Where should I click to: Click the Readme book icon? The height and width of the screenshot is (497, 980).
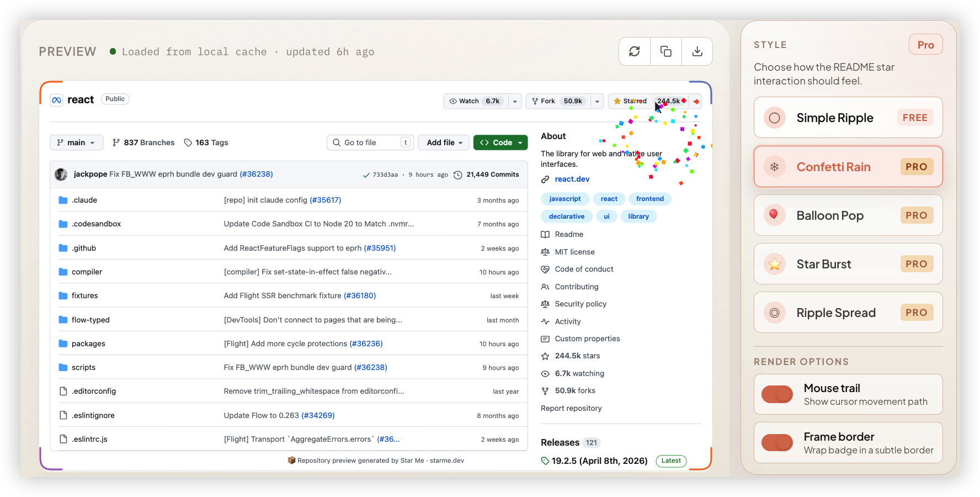[x=545, y=234]
